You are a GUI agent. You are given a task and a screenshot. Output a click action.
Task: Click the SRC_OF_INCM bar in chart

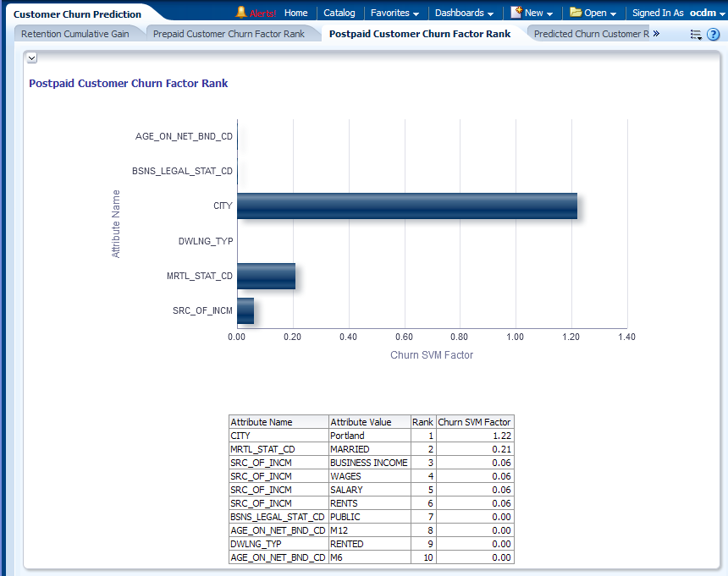click(x=245, y=310)
